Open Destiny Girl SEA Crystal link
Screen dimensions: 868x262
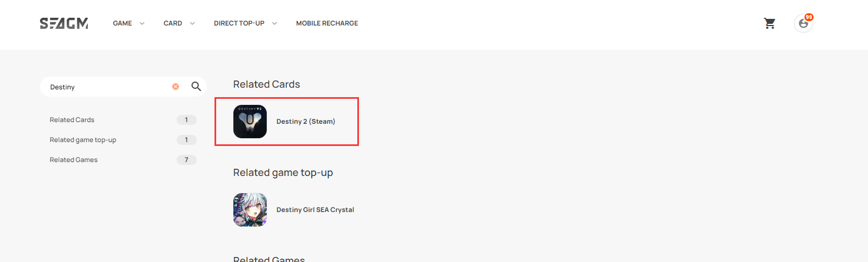pyautogui.click(x=315, y=210)
